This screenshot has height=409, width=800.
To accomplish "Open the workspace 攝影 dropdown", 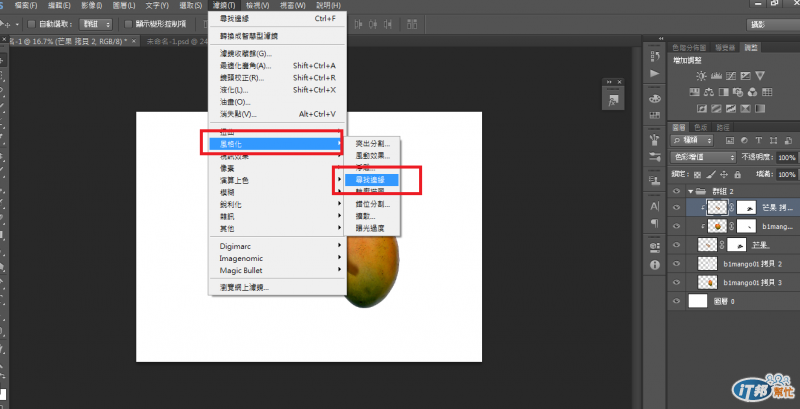I will click(772, 24).
